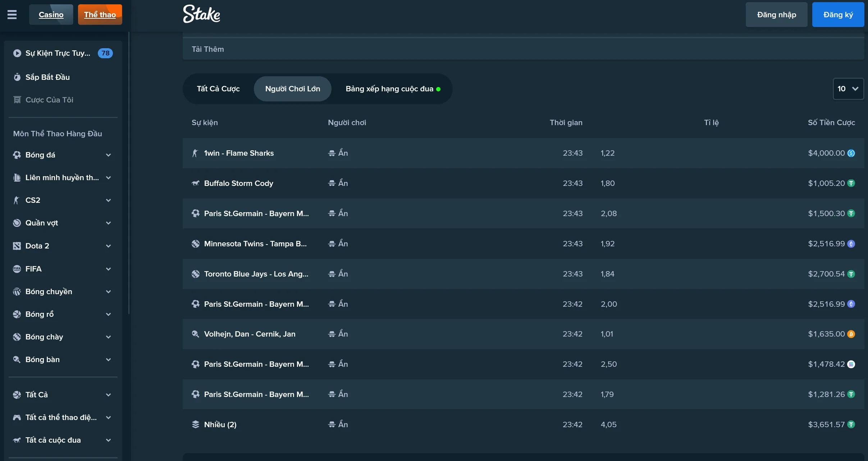Open the hamburger menu icon
The height and width of the screenshot is (461, 868).
tap(12, 15)
